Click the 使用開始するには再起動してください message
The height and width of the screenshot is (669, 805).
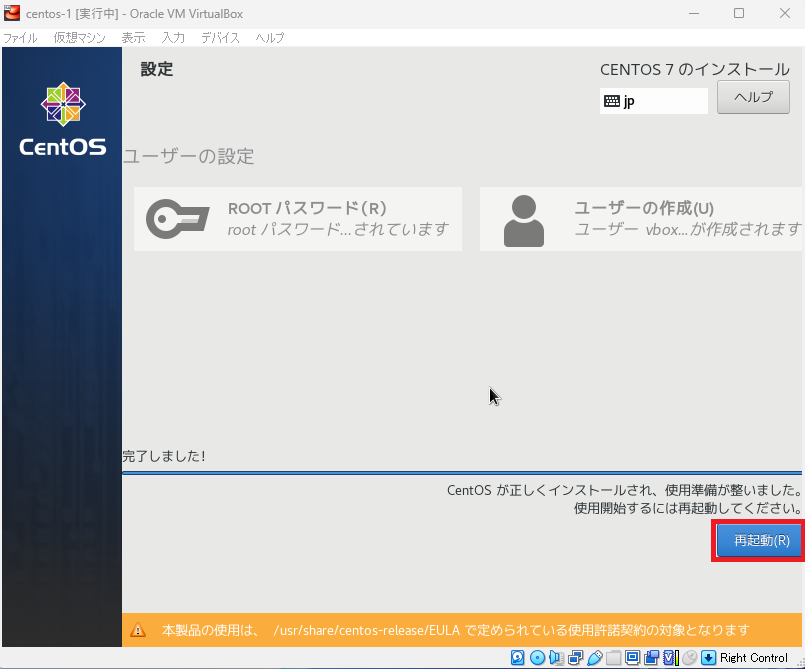pyautogui.click(x=687, y=508)
